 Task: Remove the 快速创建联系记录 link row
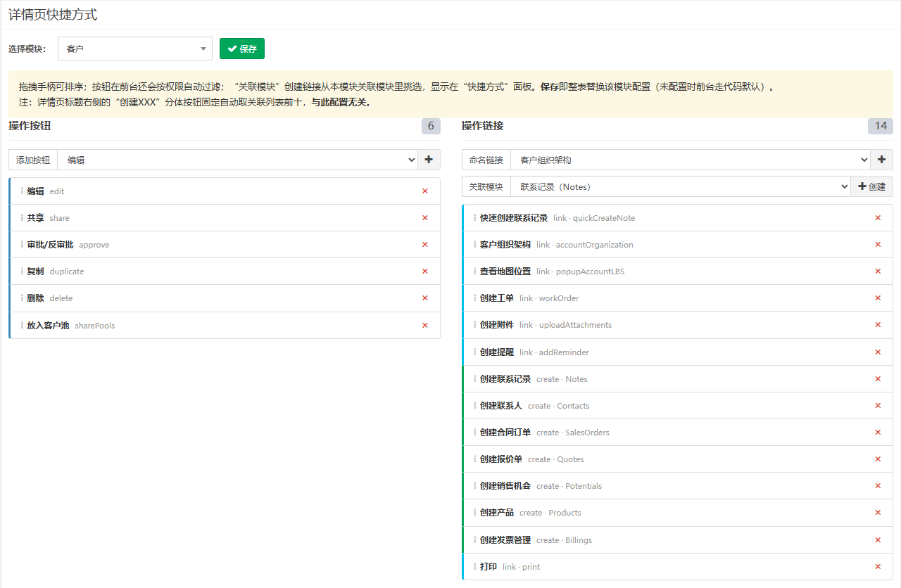[878, 218]
